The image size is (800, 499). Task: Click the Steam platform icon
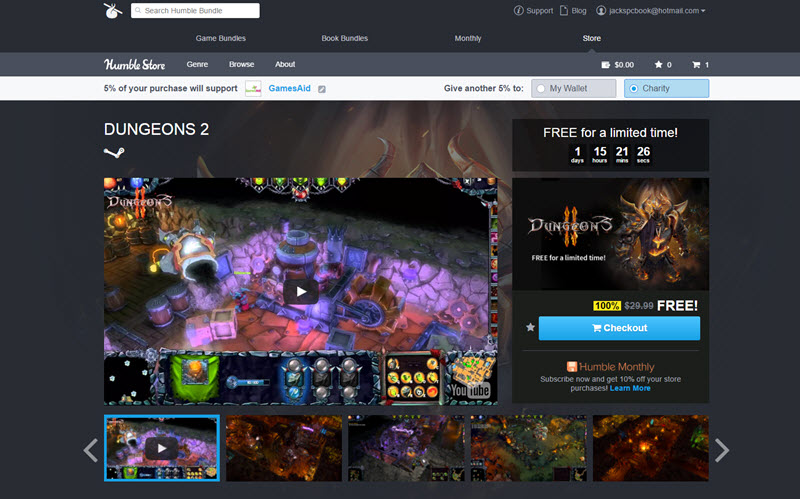114,152
